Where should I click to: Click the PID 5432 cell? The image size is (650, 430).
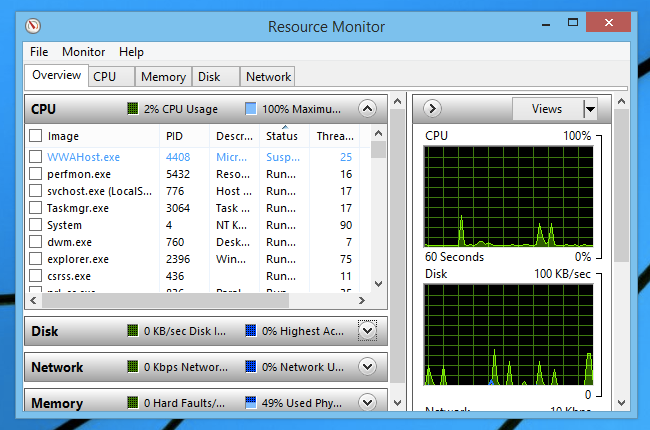point(178,174)
